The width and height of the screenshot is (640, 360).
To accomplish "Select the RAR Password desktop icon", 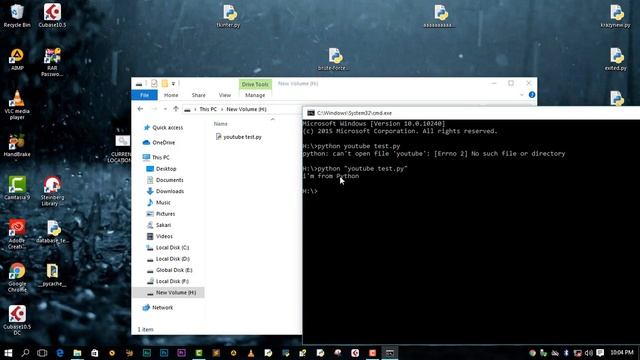I will coord(52,62).
